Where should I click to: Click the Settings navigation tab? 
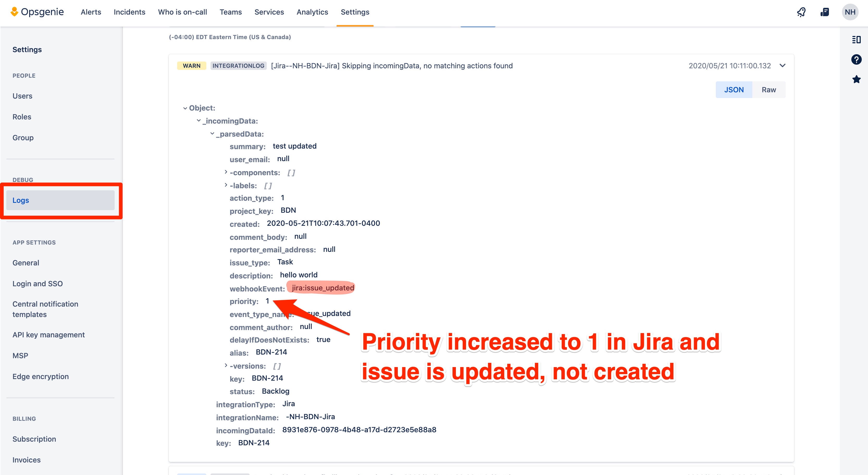(x=354, y=12)
